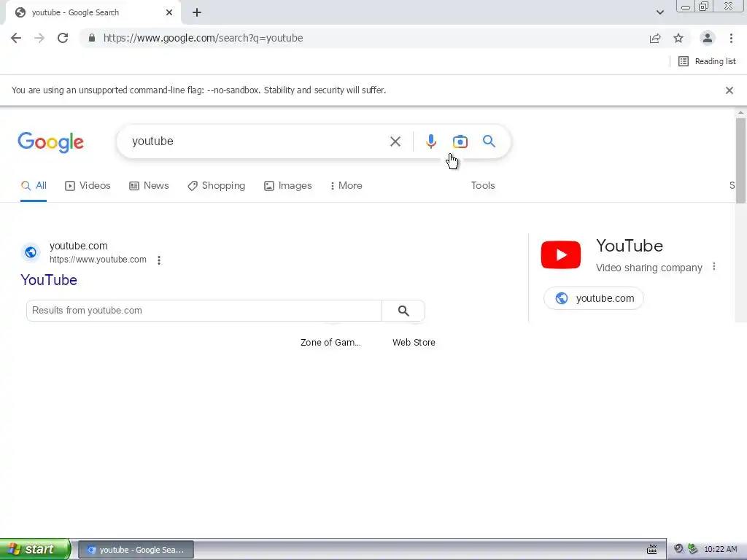Select the All results tab
The image size is (747, 560).
tap(34, 186)
